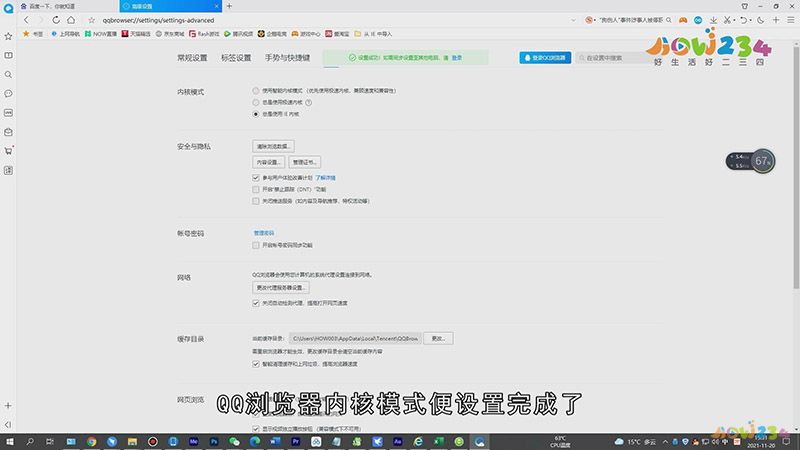This screenshot has width=800, height=450.
Task: Open the learn more link
Action: pyautogui.click(x=326, y=178)
